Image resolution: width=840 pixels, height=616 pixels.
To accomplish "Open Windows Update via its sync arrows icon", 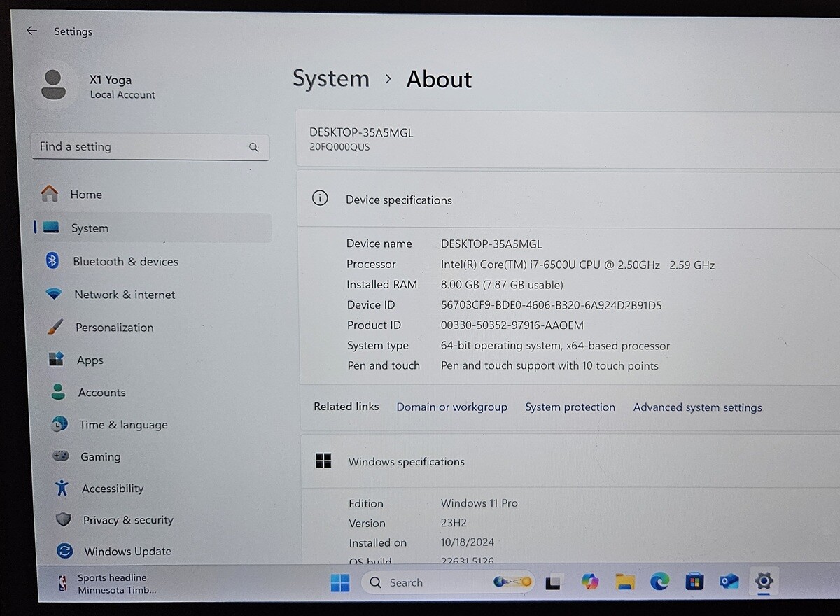I will pyautogui.click(x=65, y=551).
